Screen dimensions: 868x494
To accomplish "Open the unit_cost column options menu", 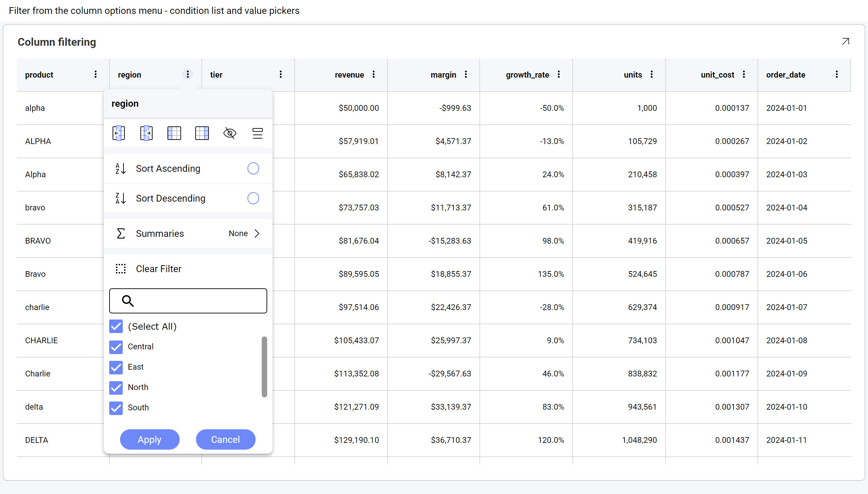I will (x=744, y=74).
